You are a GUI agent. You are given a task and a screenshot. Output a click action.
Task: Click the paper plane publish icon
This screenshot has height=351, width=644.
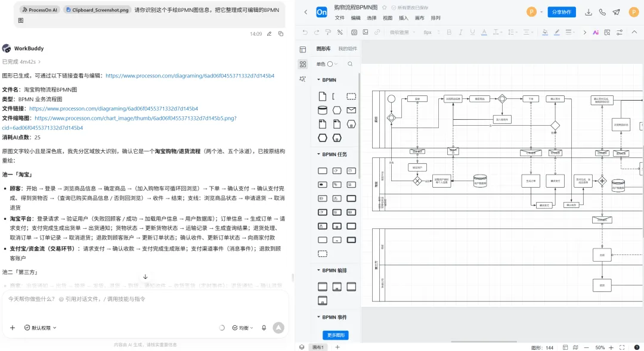click(616, 12)
